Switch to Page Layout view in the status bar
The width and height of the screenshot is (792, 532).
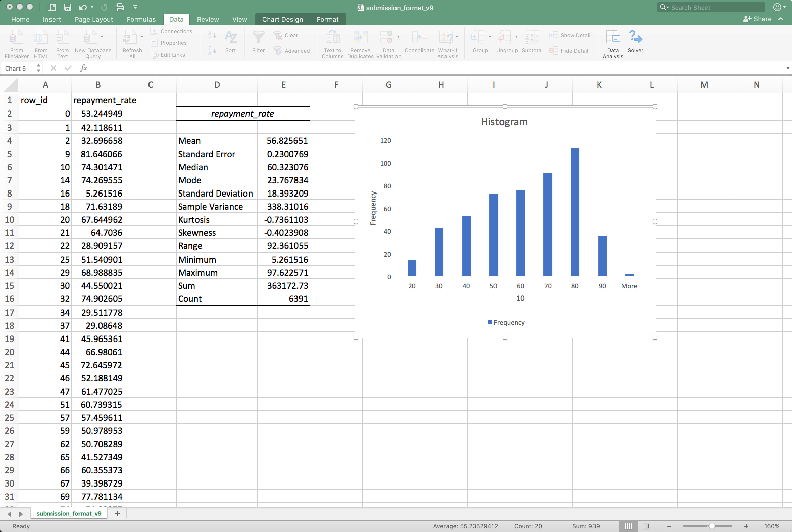point(647,526)
